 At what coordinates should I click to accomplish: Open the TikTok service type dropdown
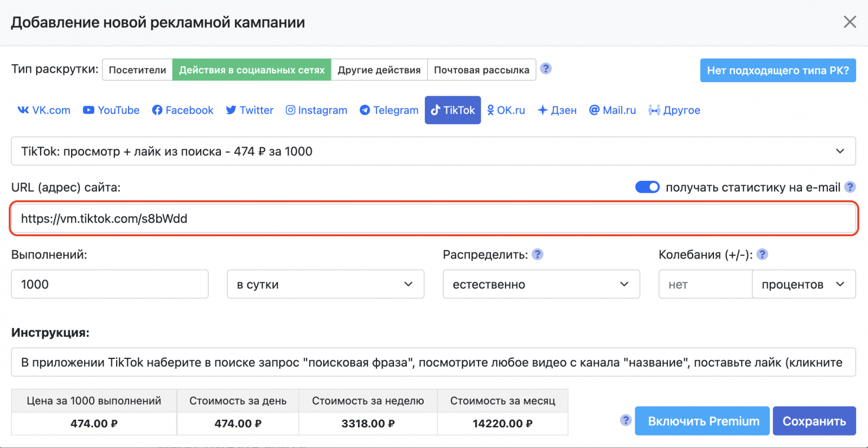click(x=433, y=152)
